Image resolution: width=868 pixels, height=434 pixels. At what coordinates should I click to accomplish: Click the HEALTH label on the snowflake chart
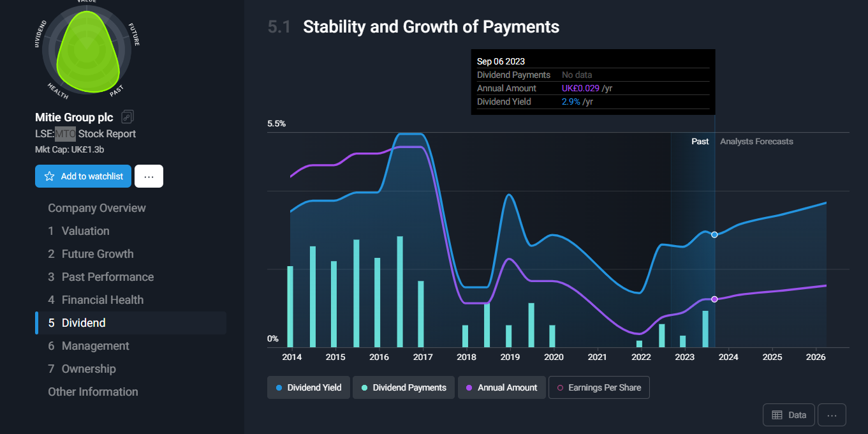[x=57, y=91]
